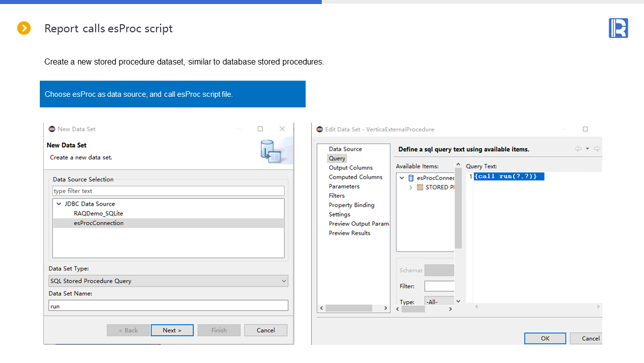Click the esProcConnection database icon in Available Items
Viewport: 644px width, 363px height.
click(411, 178)
